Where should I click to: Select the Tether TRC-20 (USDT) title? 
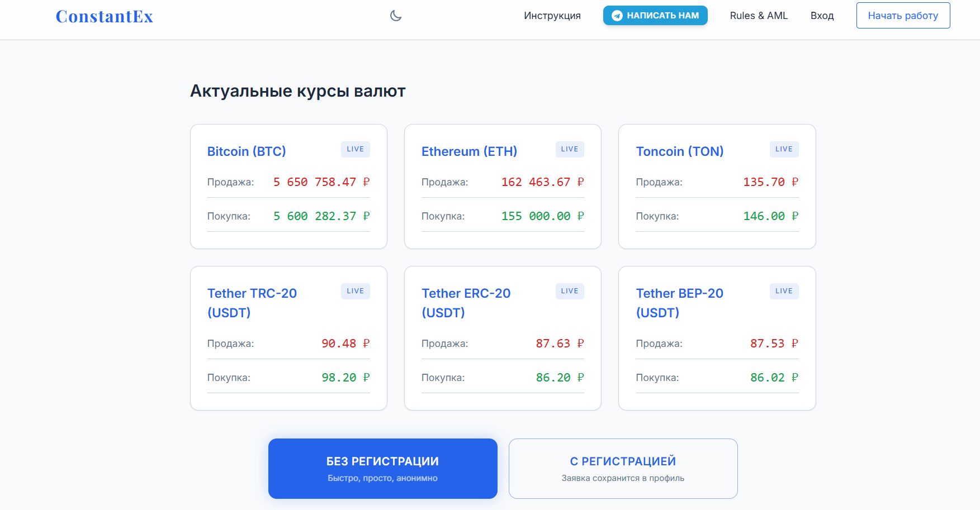coord(252,303)
